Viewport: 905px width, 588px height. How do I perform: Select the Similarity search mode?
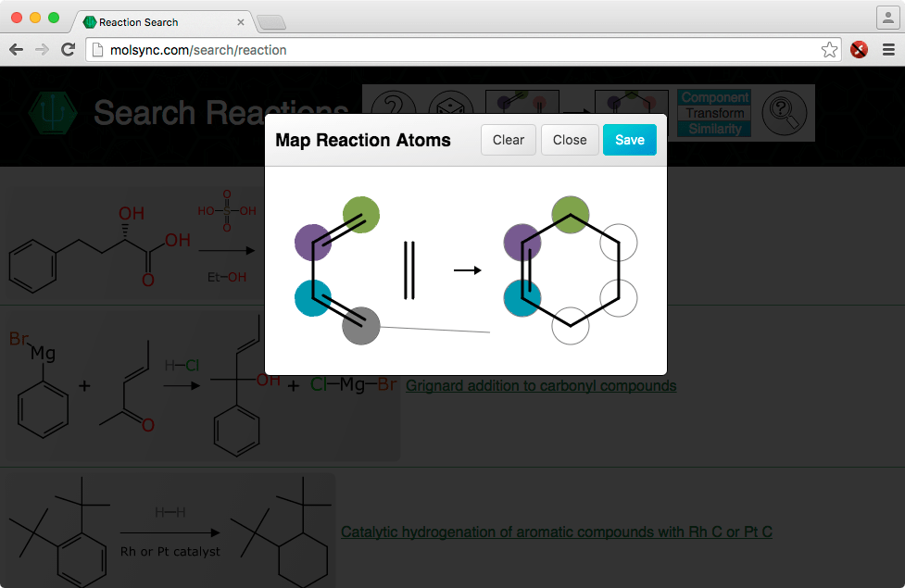(x=714, y=129)
